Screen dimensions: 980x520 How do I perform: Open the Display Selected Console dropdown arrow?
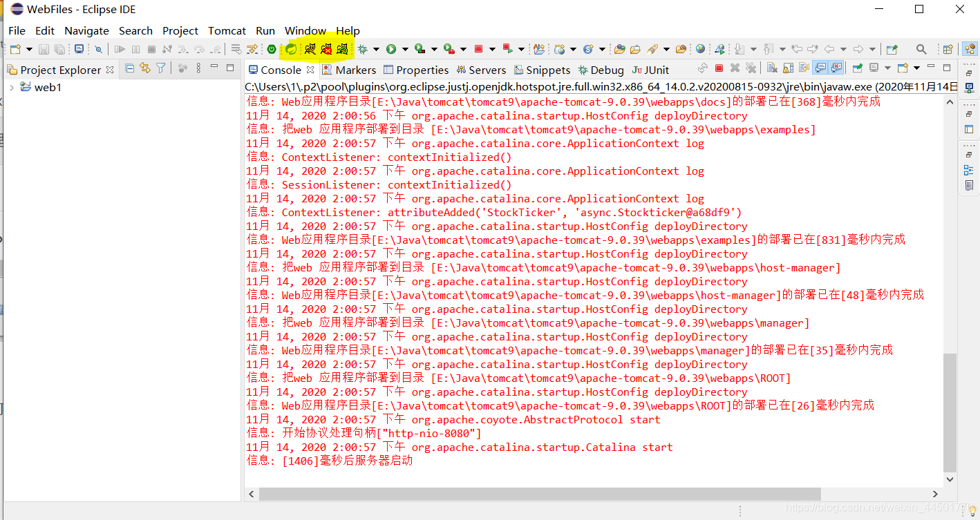[x=888, y=68]
